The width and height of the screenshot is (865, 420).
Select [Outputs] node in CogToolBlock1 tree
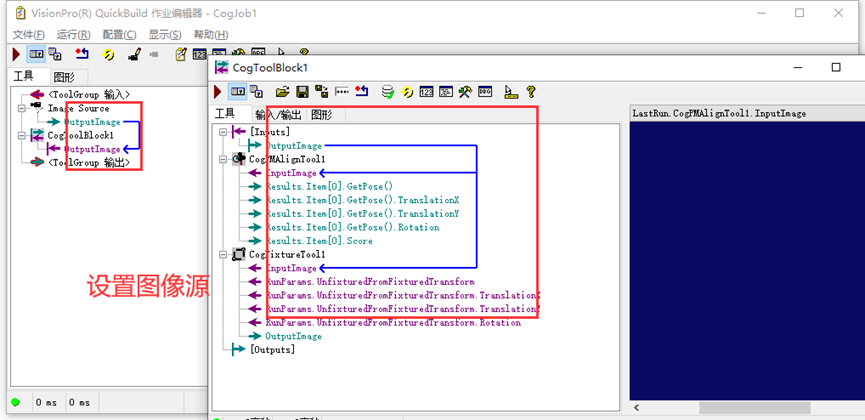click(x=272, y=349)
